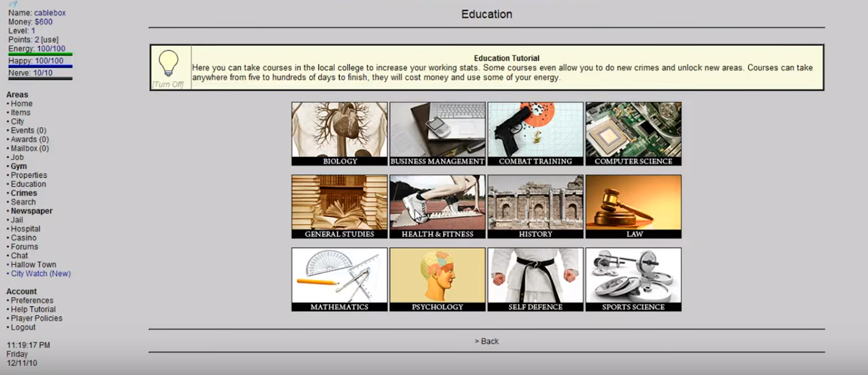Turn off the Education Tutorial tip

click(168, 85)
